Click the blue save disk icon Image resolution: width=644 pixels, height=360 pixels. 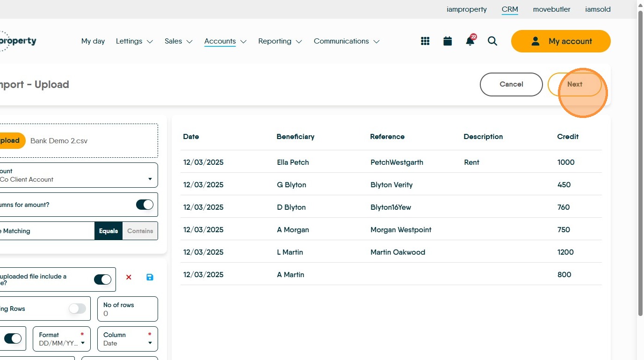[150, 277]
